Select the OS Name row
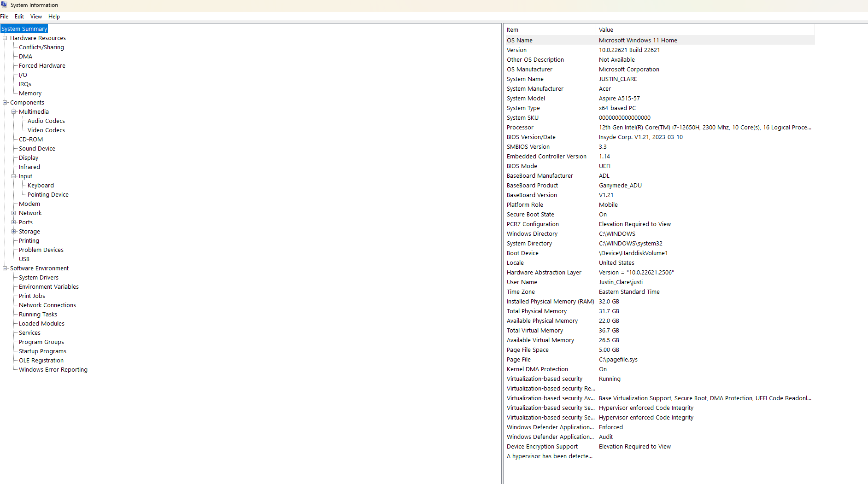Image resolution: width=868 pixels, height=484 pixels. (x=660, y=41)
